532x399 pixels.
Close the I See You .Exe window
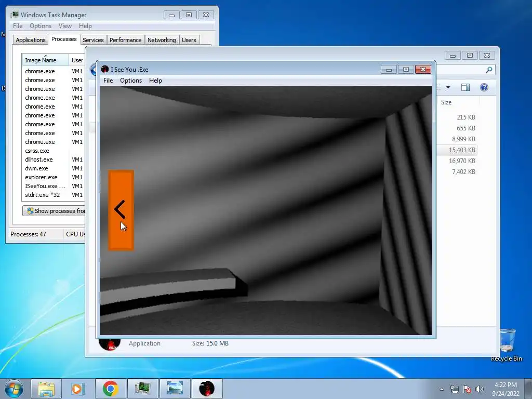click(423, 70)
